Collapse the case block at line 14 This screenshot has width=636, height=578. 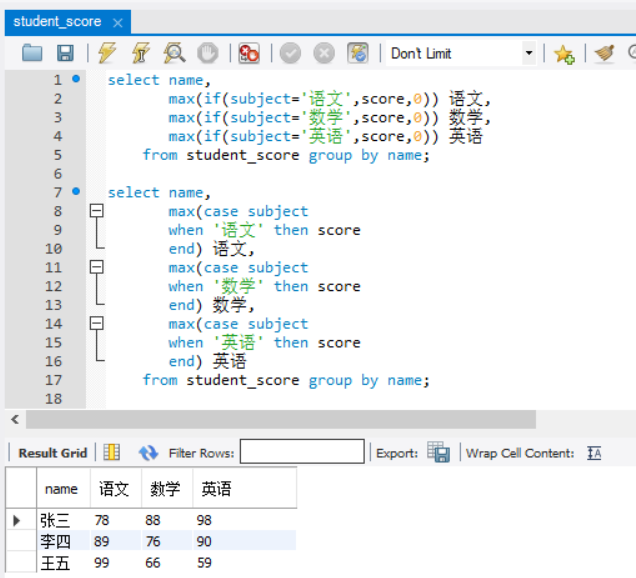pos(97,323)
